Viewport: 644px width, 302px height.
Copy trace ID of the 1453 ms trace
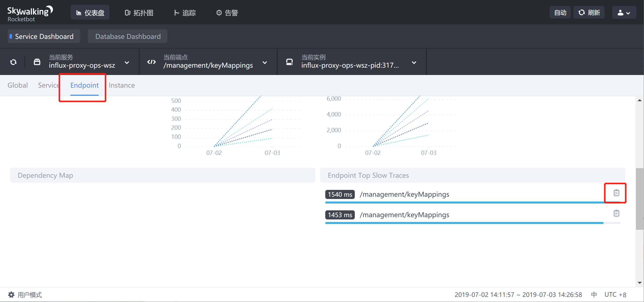[x=616, y=213]
